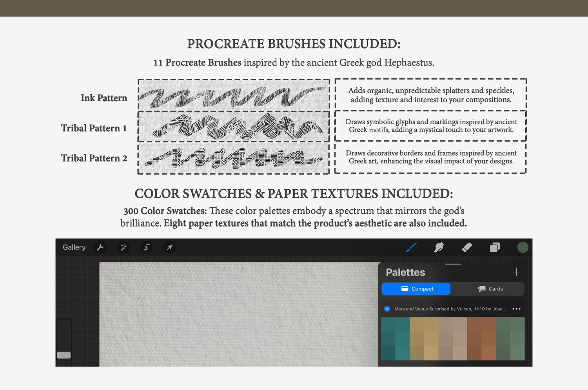Image resolution: width=588 pixels, height=390 pixels.
Task: Click the "Adds organic, unpredictable splatters" description
Action: click(431, 95)
